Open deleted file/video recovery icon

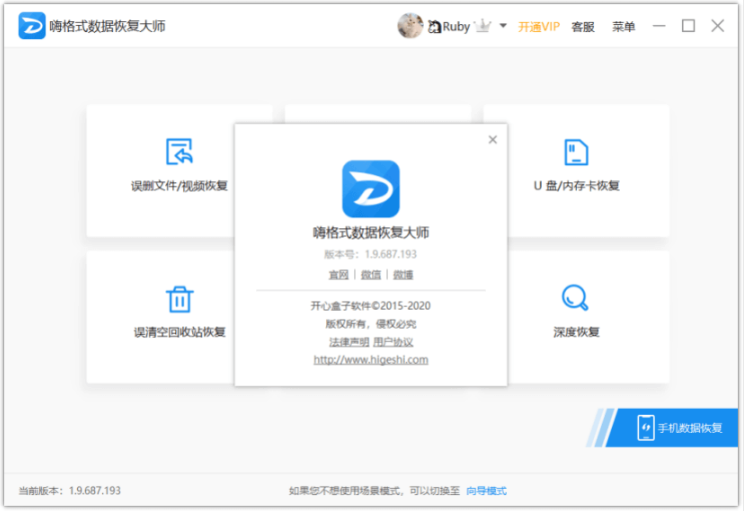pyautogui.click(x=179, y=151)
